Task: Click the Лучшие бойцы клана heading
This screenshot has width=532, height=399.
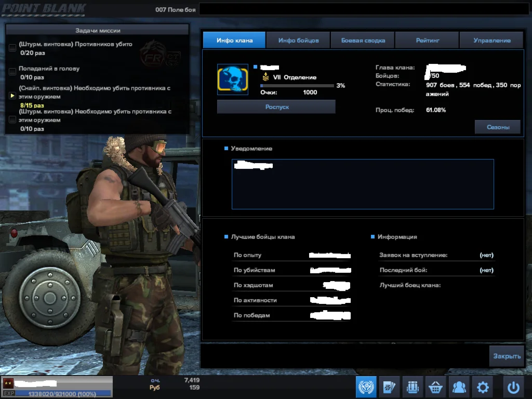Action: [x=262, y=237]
